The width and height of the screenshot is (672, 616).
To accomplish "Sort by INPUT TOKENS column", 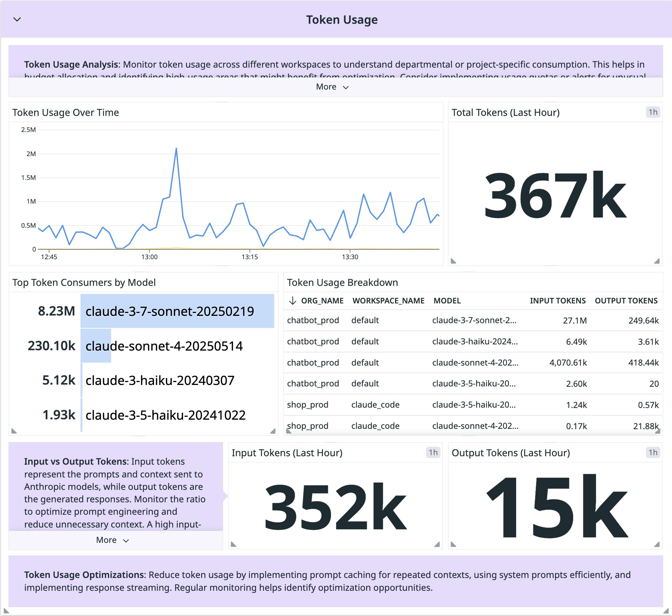I will 557,301.
